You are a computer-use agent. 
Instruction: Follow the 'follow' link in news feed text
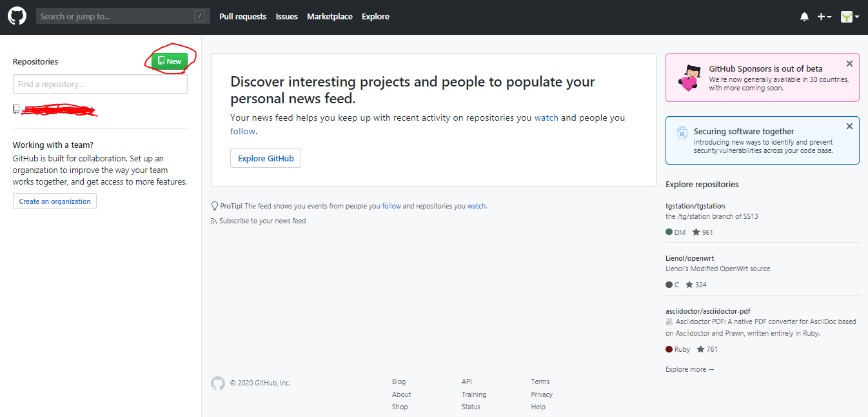(x=242, y=131)
